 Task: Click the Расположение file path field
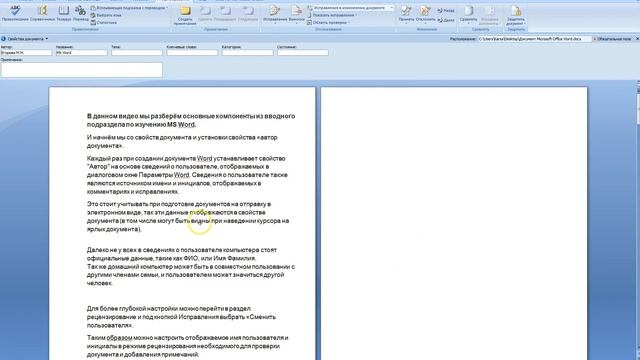(535, 39)
